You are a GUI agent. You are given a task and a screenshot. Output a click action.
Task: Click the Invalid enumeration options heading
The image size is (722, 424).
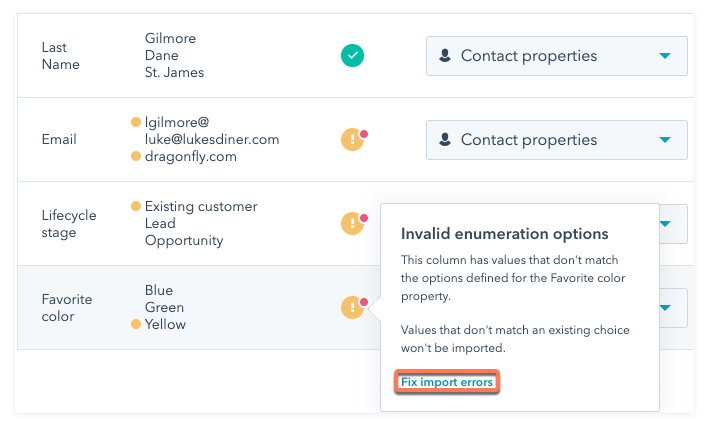coord(504,234)
